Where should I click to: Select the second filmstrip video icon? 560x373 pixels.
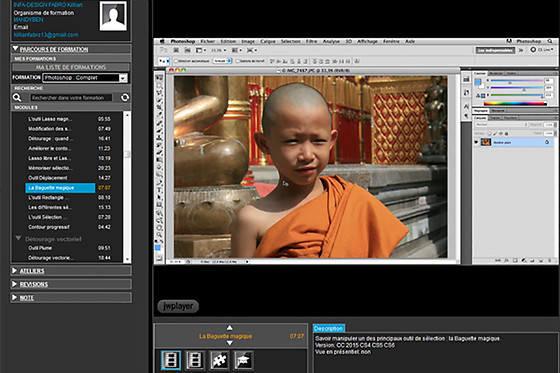pyautogui.click(x=195, y=360)
